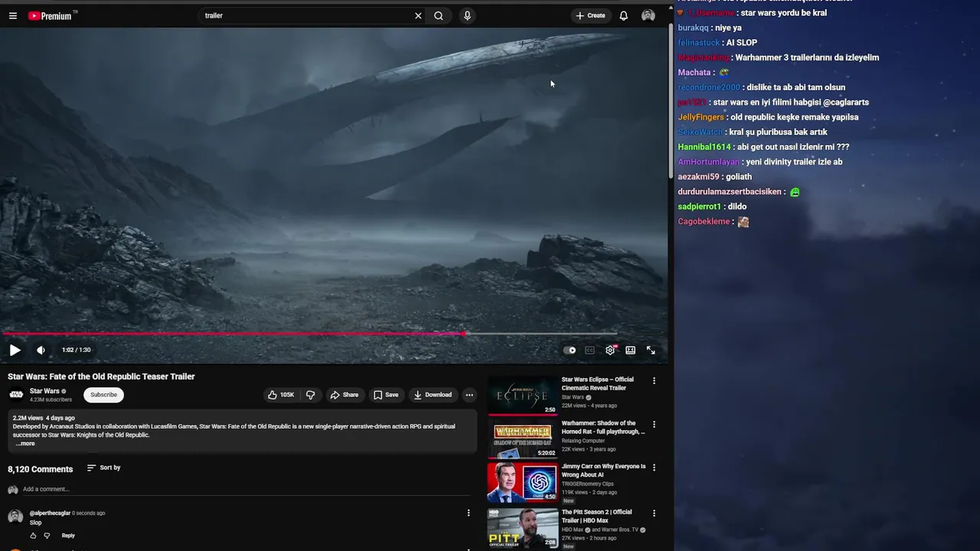Open Warhammer Horned Rat playthrough thumbnail
The image size is (980, 551).
tap(523, 439)
